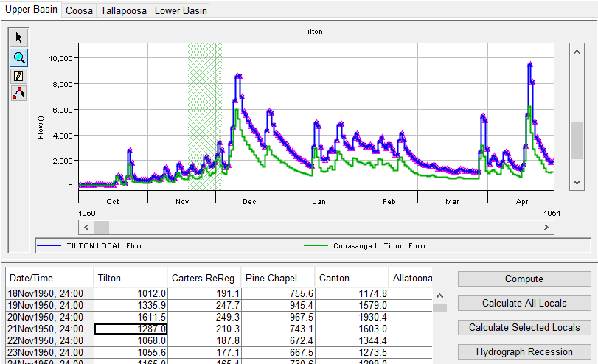Click the plot horizontal scrollbar right arrow
The height and width of the screenshot is (364, 598).
click(546, 228)
